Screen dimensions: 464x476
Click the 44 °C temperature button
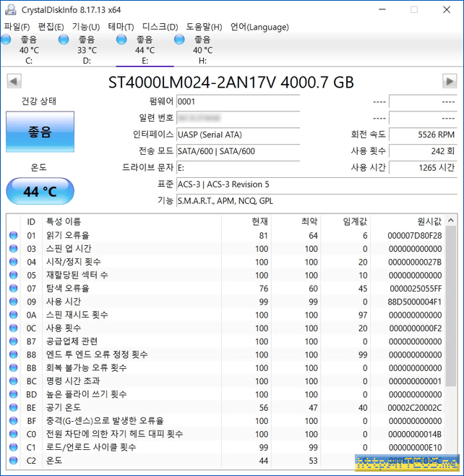(40, 191)
